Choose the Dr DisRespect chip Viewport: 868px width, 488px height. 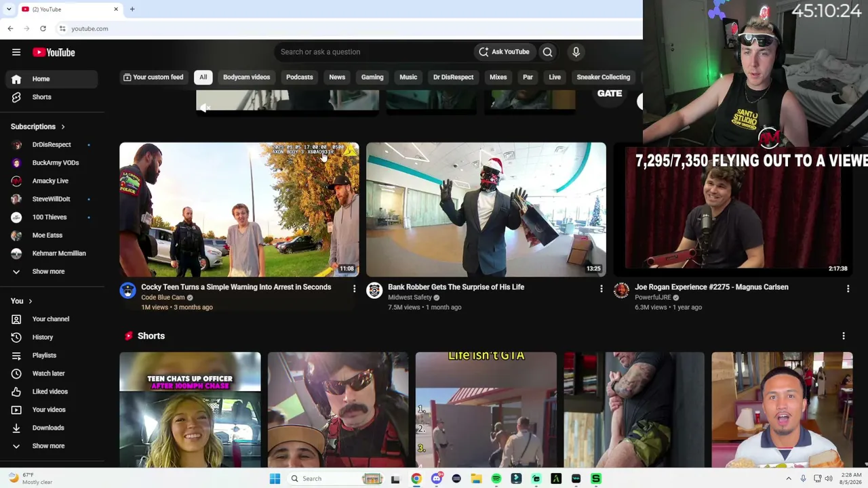(x=453, y=77)
